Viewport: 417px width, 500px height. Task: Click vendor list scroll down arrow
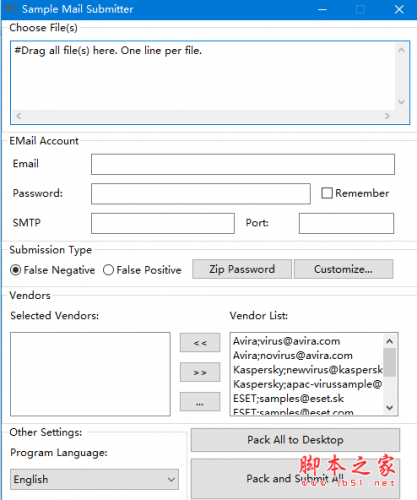(x=389, y=407)
